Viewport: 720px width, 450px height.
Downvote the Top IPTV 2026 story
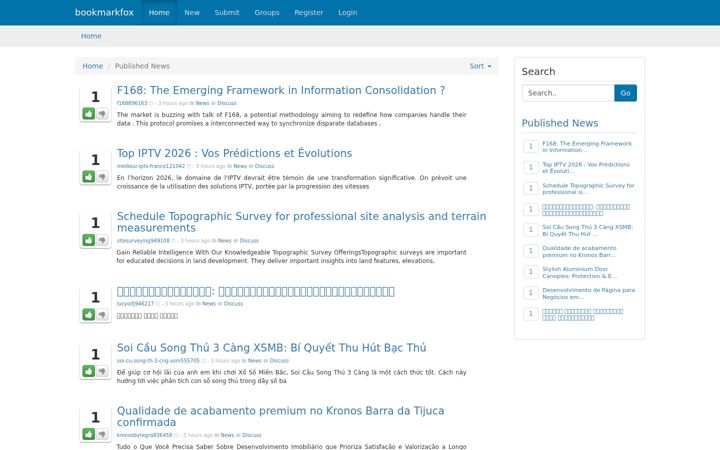[102, 176]
